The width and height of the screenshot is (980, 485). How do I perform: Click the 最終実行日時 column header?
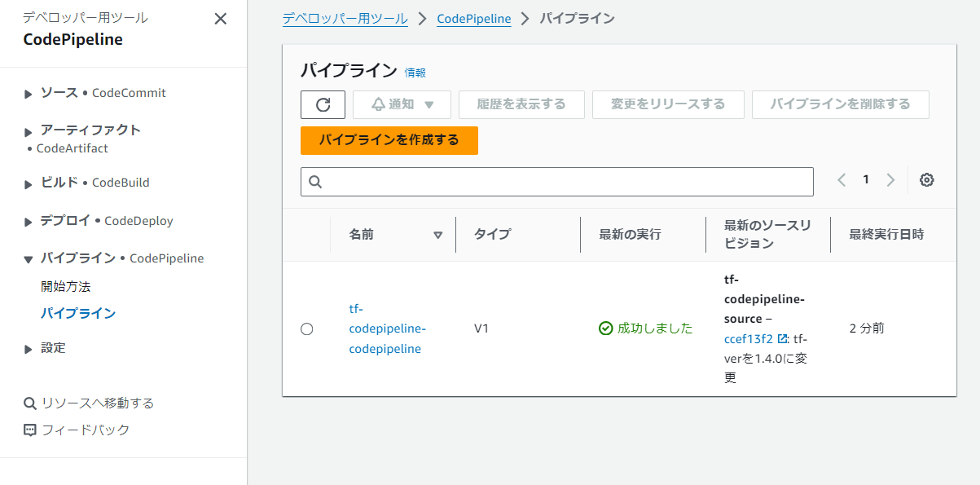click(887, 235)
